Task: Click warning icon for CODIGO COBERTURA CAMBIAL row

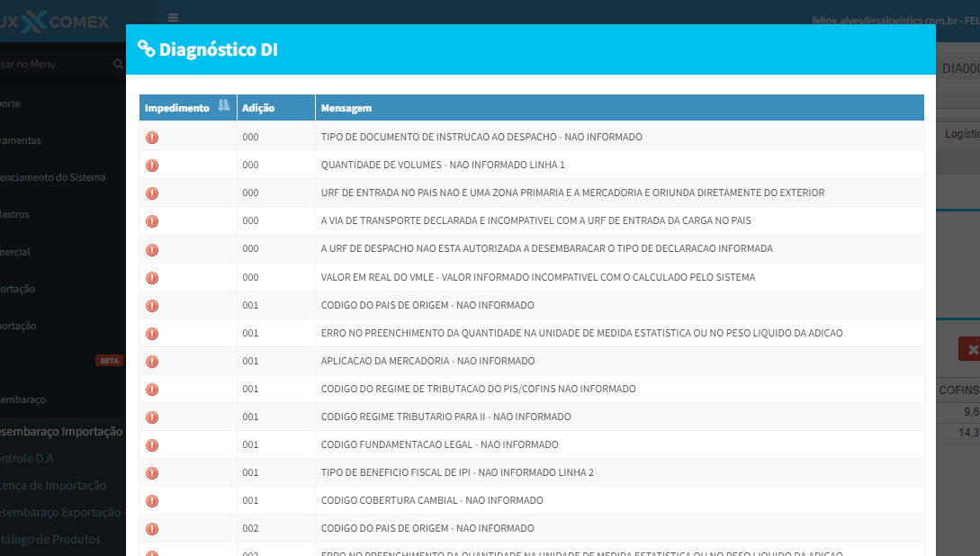Action: [152, 501]
